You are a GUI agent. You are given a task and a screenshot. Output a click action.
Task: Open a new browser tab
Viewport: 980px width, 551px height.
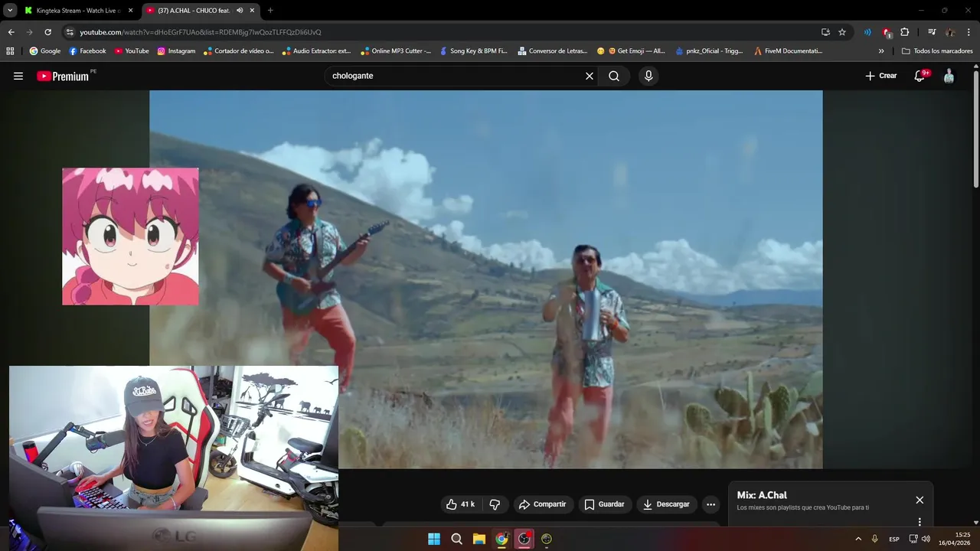tap(270, 11)
